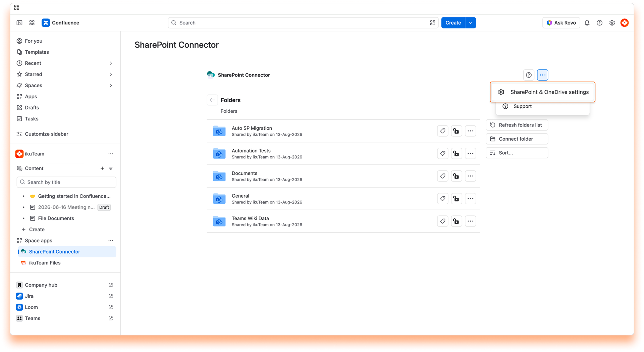Click the lock icon for Documents folder

457,176
